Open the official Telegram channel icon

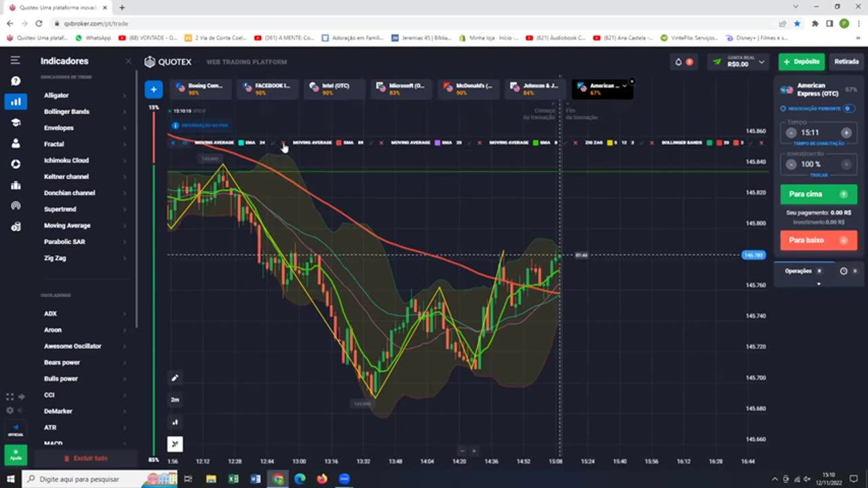[x=16, y=429]
